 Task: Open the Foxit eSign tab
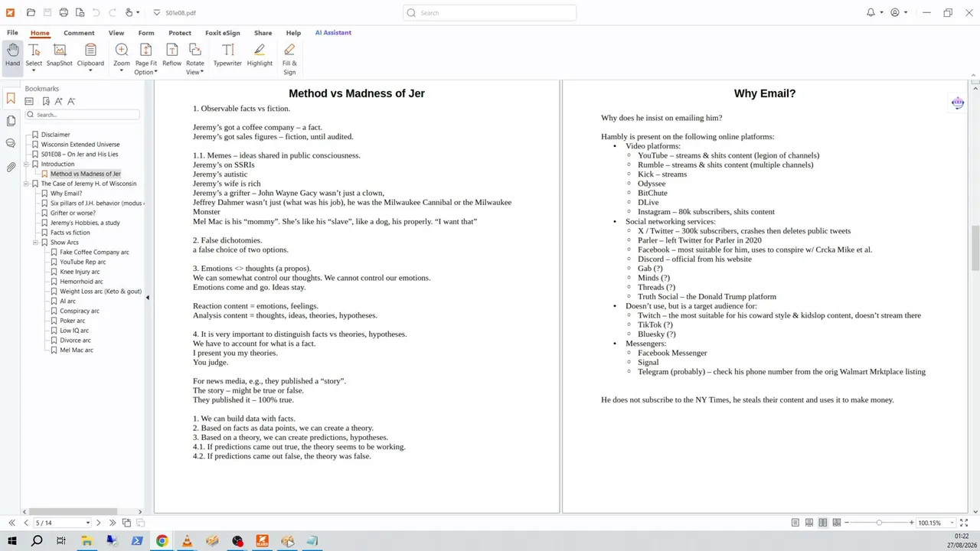point(223,33)
